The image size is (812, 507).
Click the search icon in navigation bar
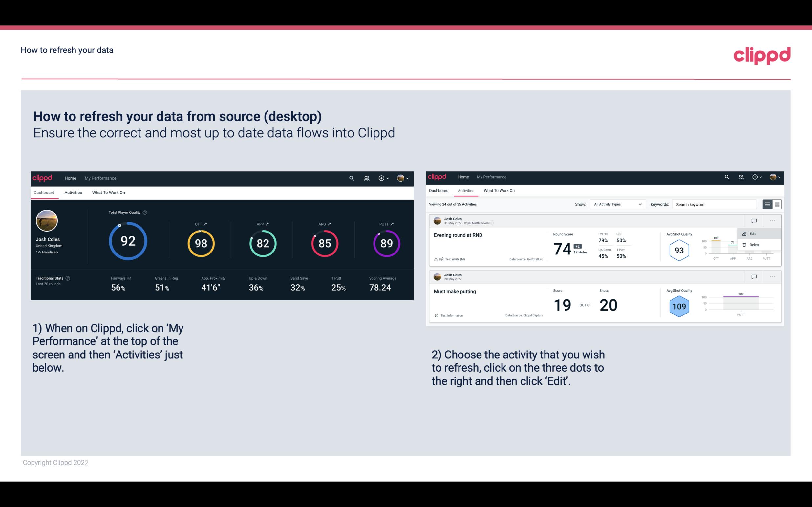click(351, 177)
